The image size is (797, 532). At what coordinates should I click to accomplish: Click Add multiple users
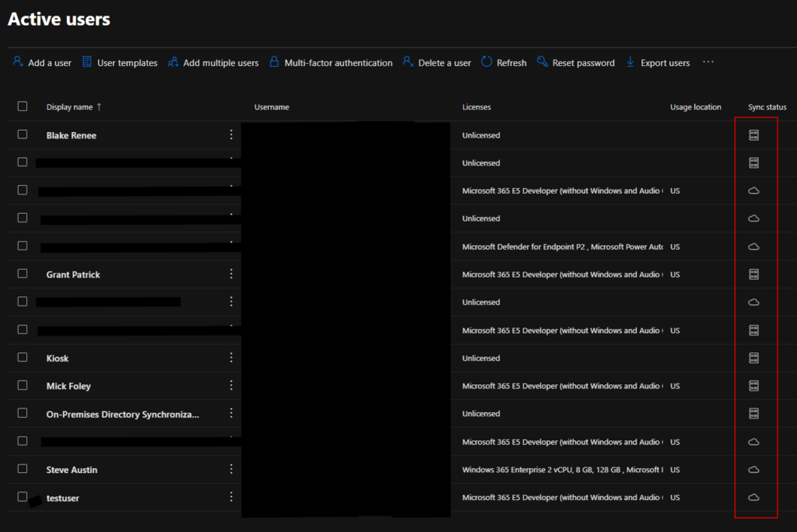pyautogui.click(x=213, y=63)
